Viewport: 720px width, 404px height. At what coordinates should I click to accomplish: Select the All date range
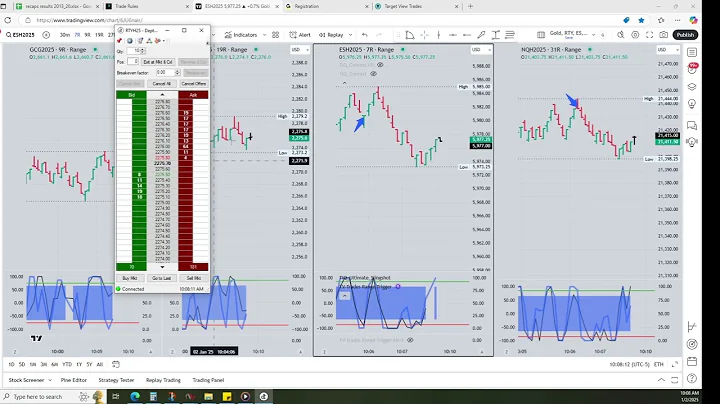[100, 365]
